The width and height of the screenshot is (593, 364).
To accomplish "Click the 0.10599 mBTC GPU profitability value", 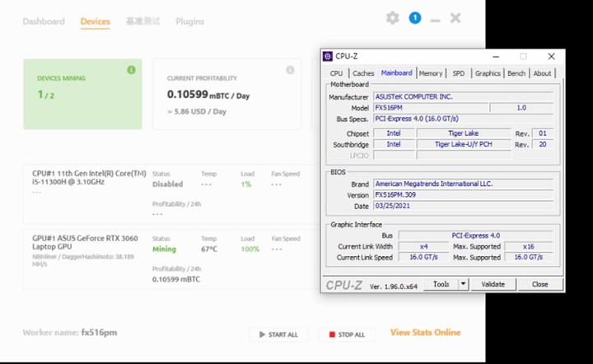I will click(x=176, y=279).
